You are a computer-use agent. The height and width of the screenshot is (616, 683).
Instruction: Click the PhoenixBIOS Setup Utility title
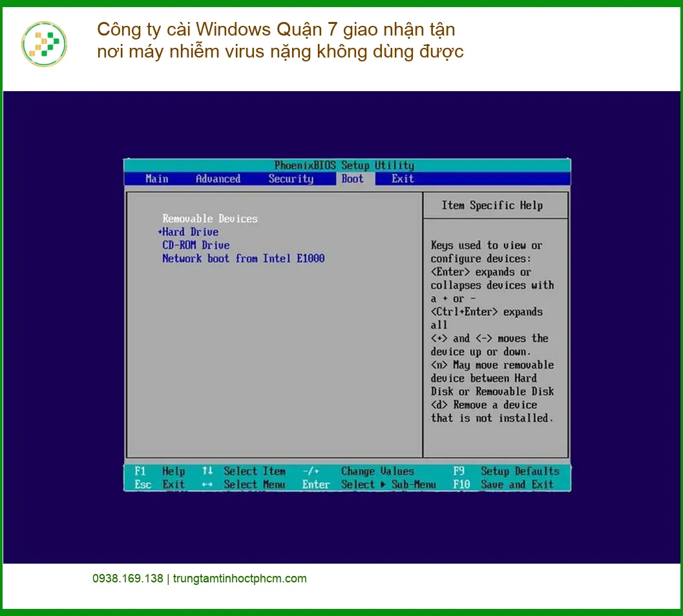[344, 165]
